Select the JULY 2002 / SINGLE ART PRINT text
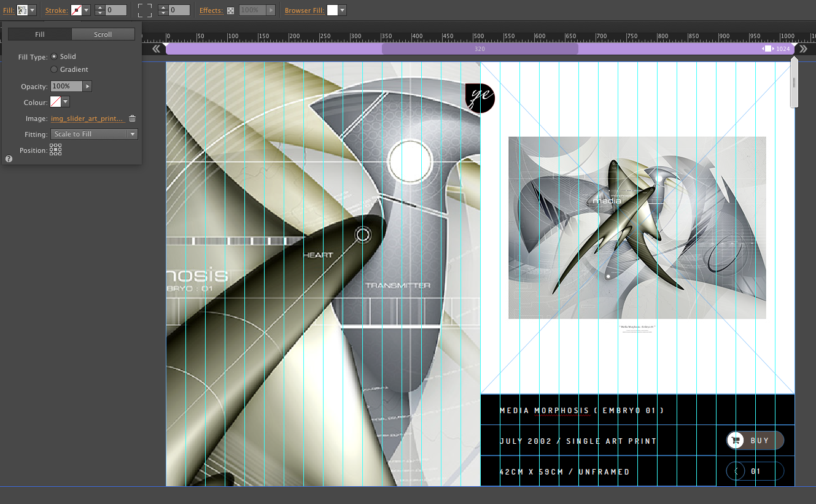The height and width of the screenshot is (504, 816). (578, 441)
